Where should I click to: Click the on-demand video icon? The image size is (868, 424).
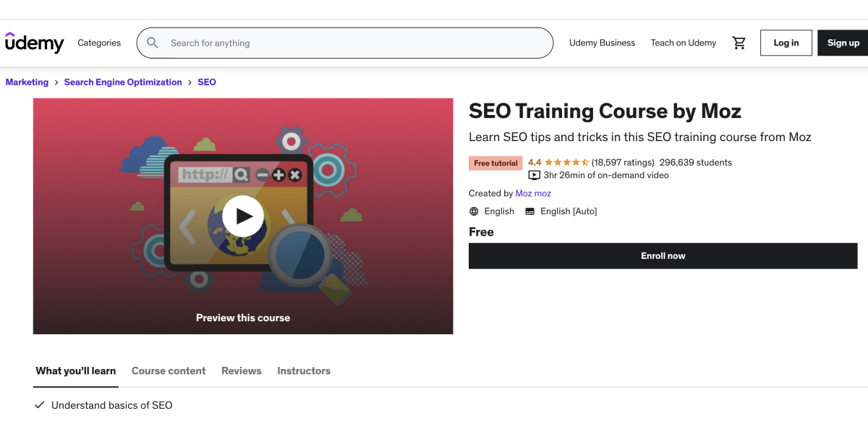pos(534,175)
